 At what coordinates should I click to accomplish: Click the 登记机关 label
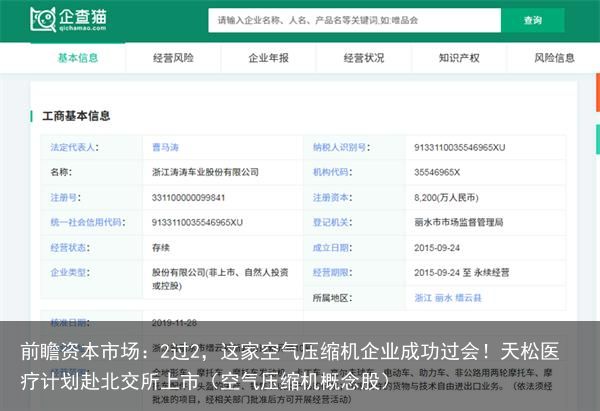point(332,222)
